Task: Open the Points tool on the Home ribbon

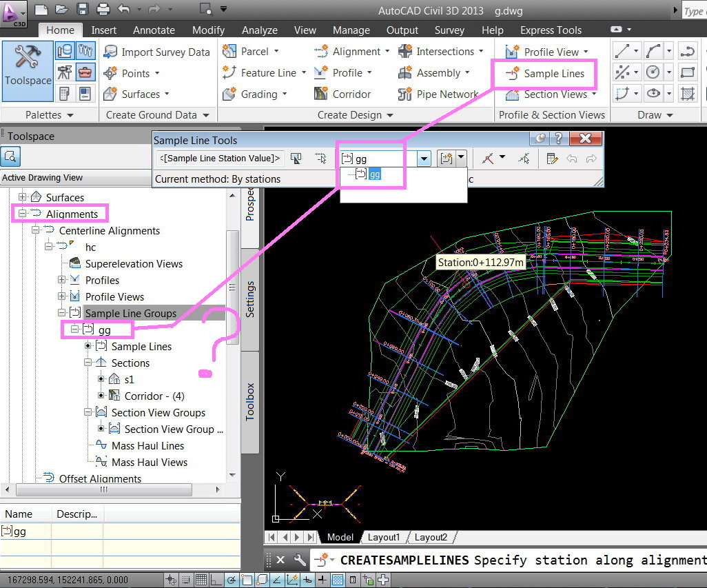Action: coord(134,73)
